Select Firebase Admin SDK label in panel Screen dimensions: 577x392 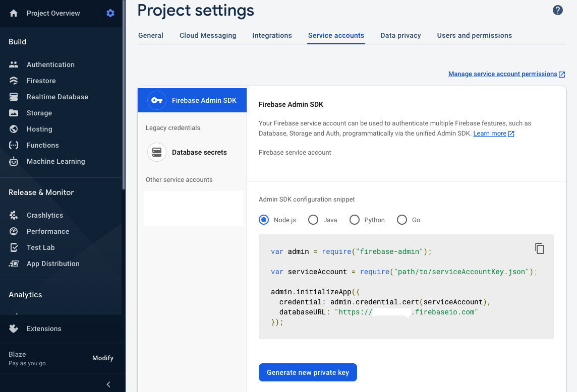coord(204,100)
